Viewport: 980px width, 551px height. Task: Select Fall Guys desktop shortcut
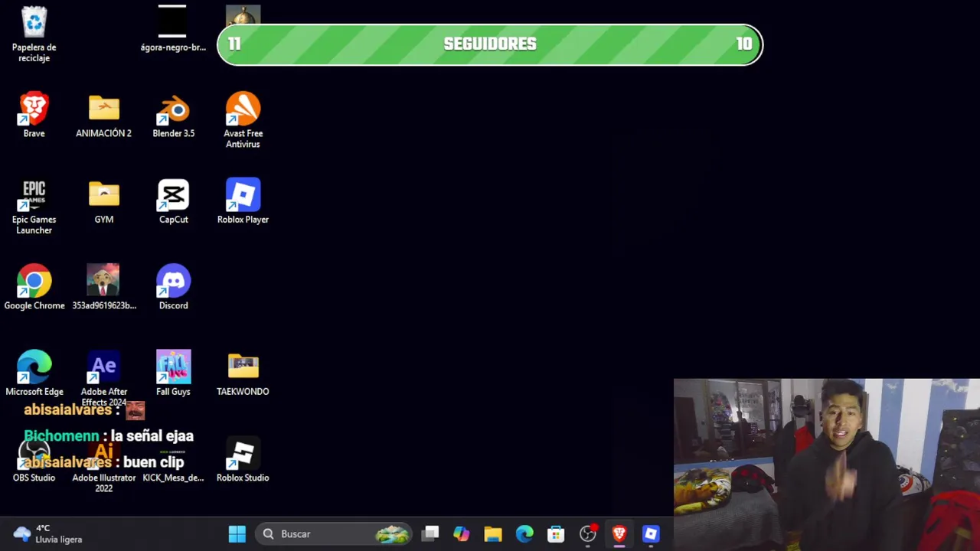(173, 373)
